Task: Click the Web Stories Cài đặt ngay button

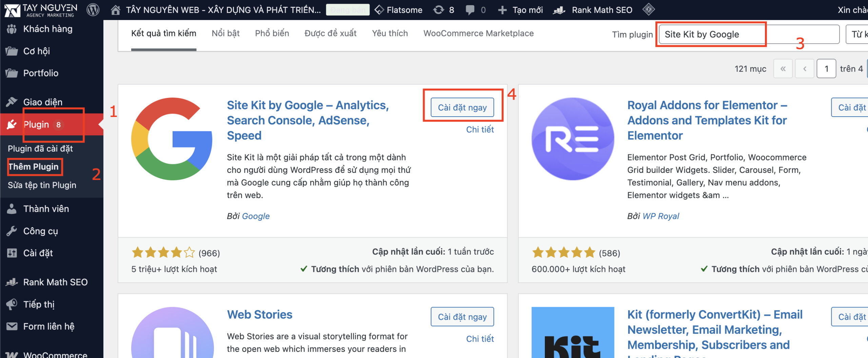Action: (x=462, y=317)
